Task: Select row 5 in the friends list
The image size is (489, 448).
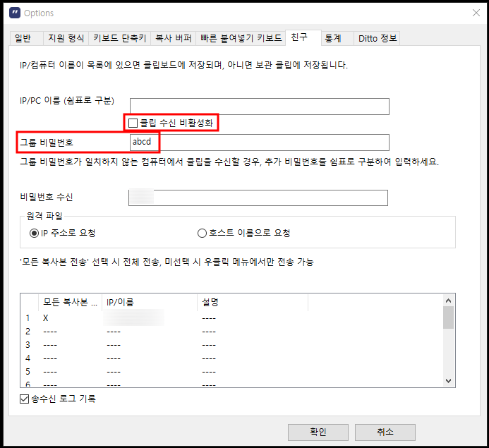Action: pyautogui.click(x=231, y=372)
